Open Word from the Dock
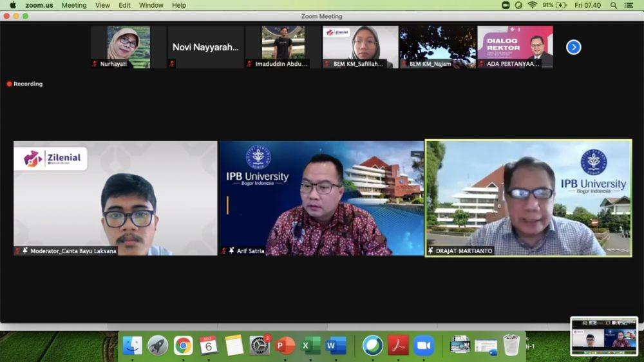This screenshot has height=362, width=644. (x=336, y=345)
